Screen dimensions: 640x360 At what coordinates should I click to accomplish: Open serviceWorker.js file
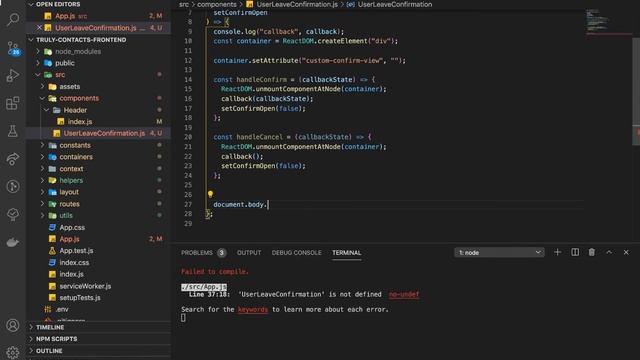coord(98,286)
